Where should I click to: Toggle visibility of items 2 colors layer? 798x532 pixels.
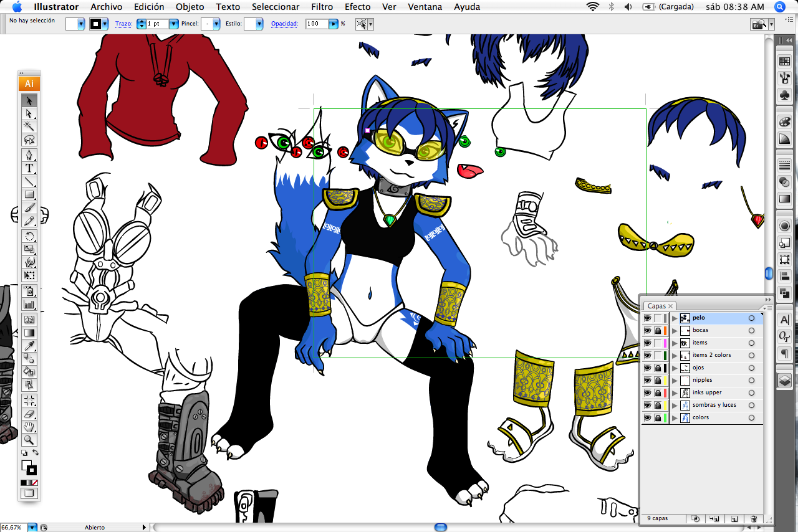pos(647,355)
